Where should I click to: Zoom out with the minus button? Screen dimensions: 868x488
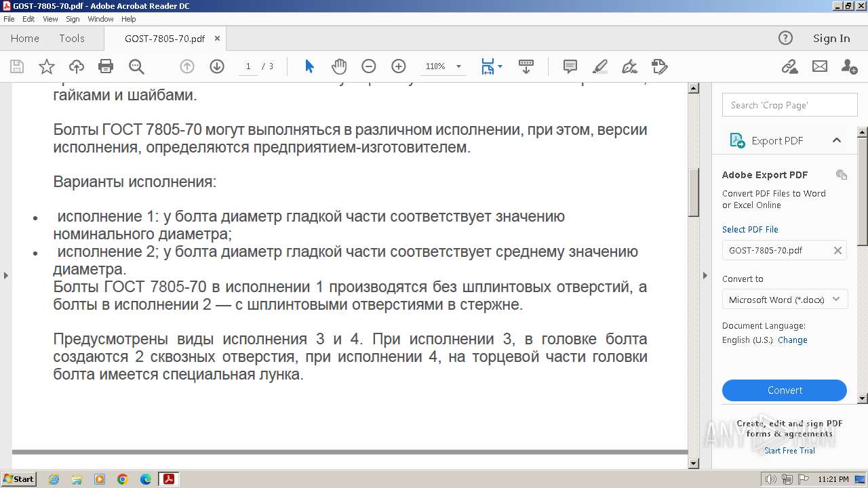(369, 66)
